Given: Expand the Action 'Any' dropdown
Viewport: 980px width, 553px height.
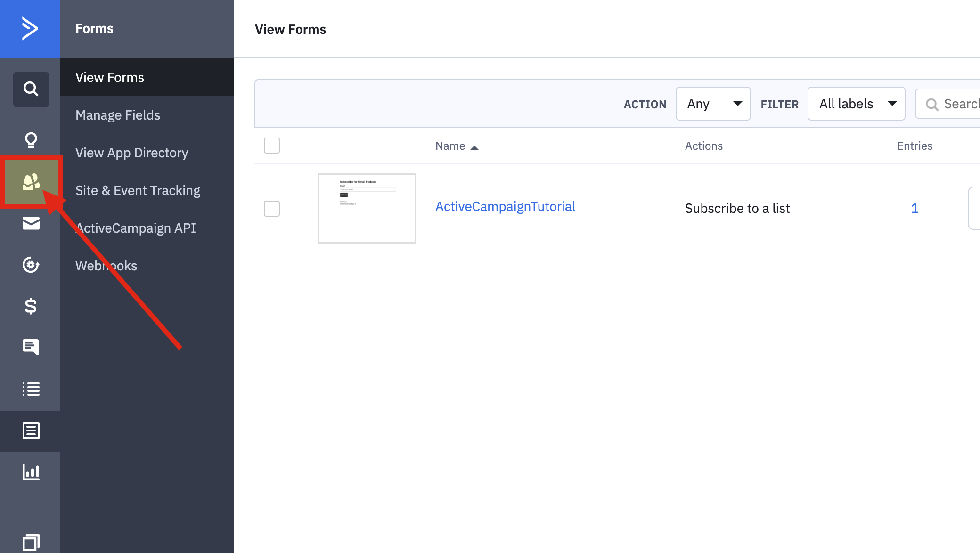Looking at the screenshot, I should (x=713, y=104).
